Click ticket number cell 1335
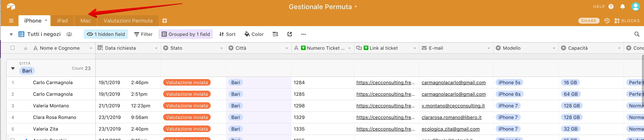The image size is (644, 140). 323,129
